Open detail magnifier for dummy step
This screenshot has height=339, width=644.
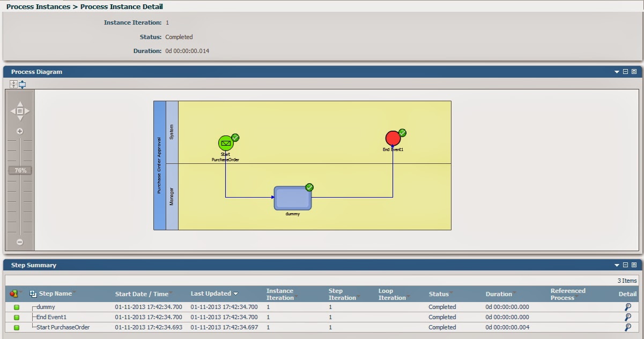click(x=628, y=307)
